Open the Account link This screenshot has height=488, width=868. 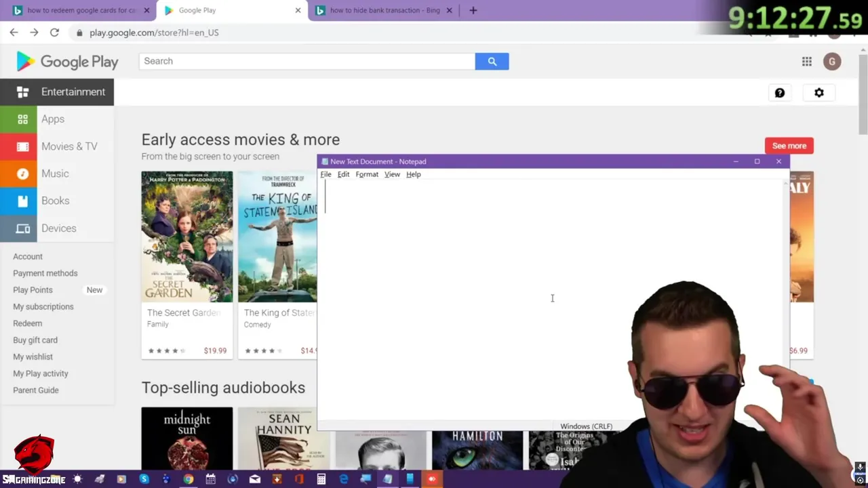tap(28, 256)
